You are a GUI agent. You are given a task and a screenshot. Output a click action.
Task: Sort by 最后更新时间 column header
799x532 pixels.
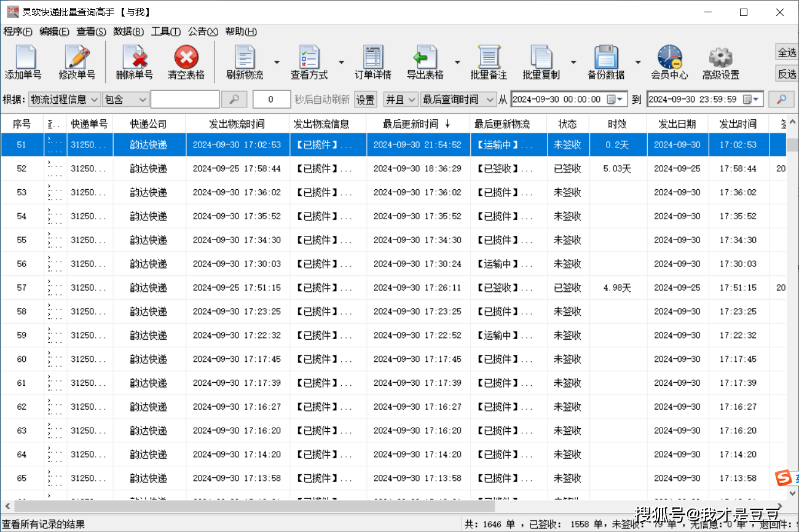(x=418, y=124)
